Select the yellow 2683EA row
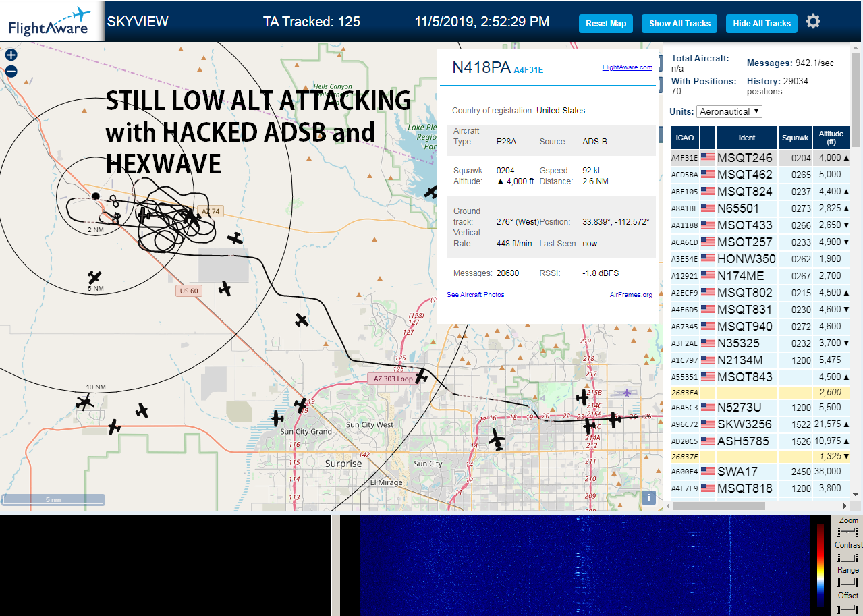Viewport: 863px width, 616px height. click(760, 393)
